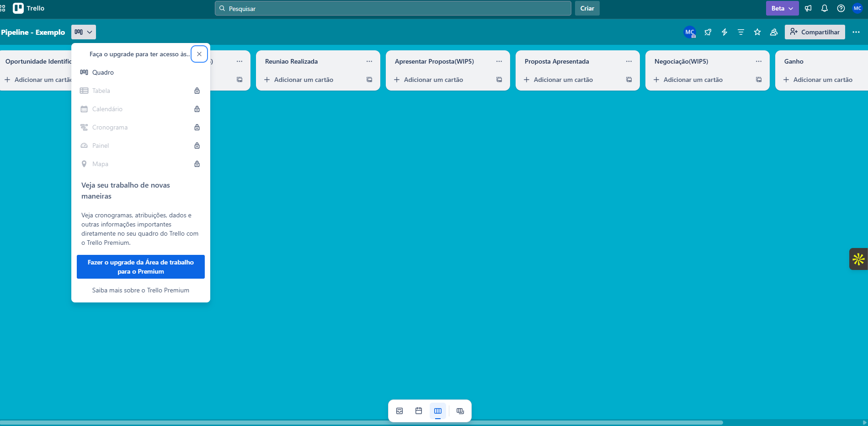
Task: Select the Quadro view
Action: click(x=141, y=72)
